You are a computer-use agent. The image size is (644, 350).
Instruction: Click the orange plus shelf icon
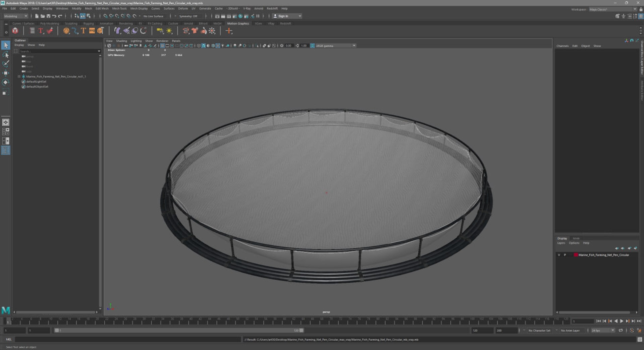[229, 31]
